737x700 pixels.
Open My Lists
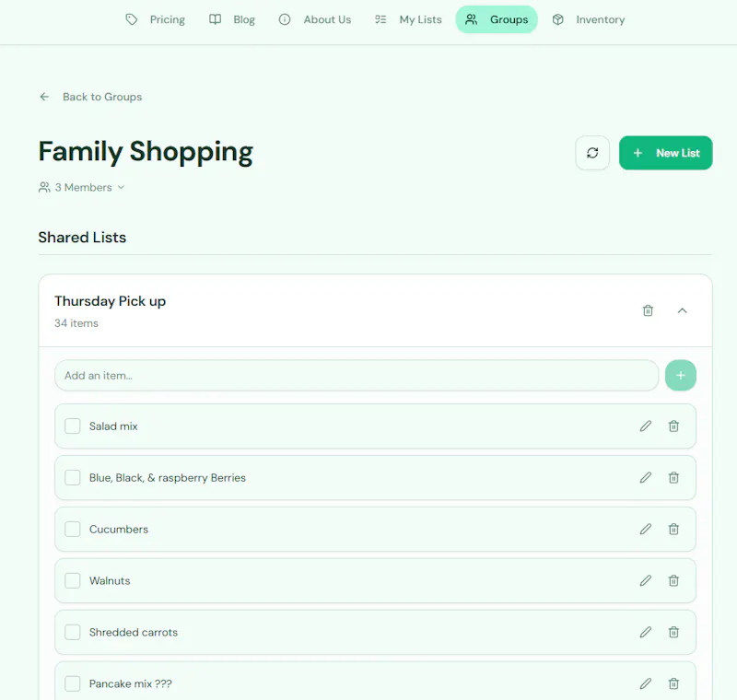(x=408, y=19)
